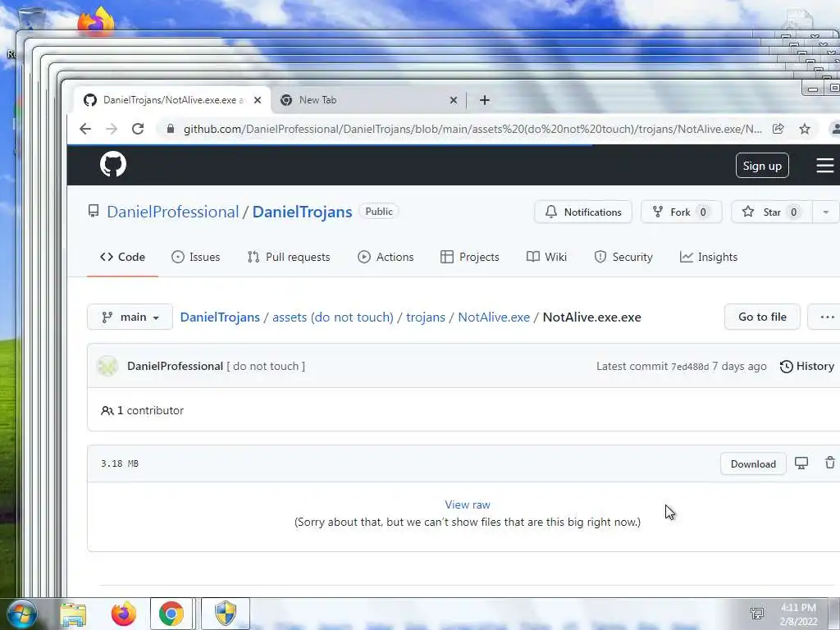This screenshot has width=840, height=630.
Task: Close the DanielTrojans/NotAlive.exe.exe tab
Action: [258, 100]
